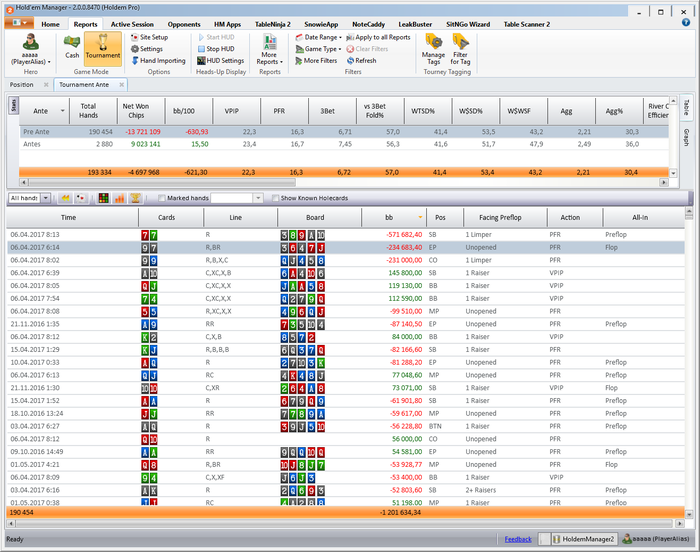Close the Position tab
The height and width of the screenshot is (552, 700).
46,84
